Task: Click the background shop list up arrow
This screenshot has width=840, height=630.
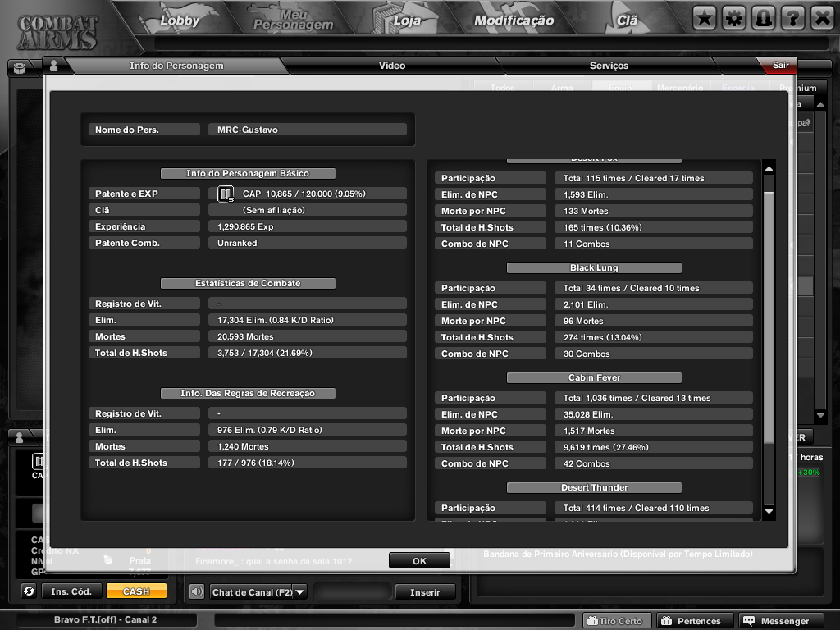Action: click(820, 104)
